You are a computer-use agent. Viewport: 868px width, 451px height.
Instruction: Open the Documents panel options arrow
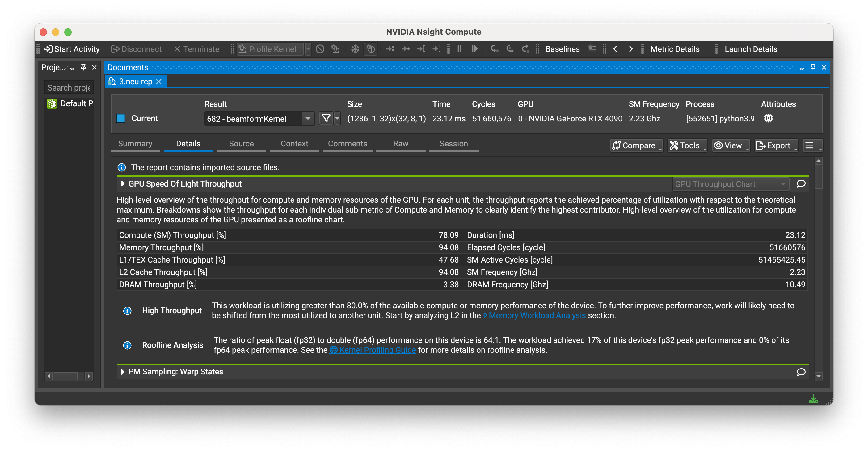point(802,69)
